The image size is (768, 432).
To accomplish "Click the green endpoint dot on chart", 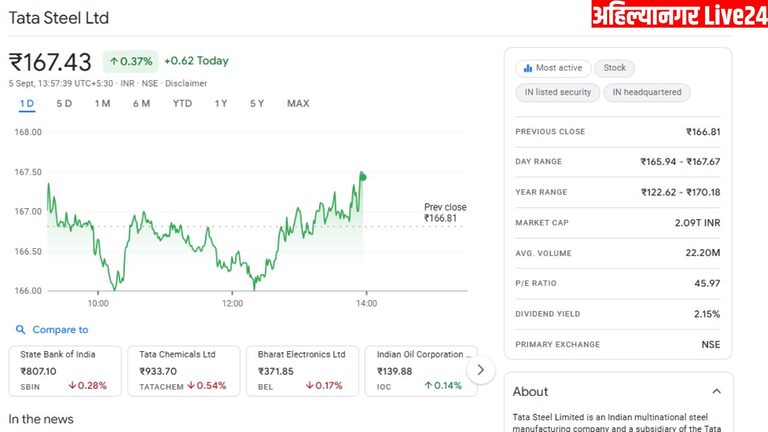I will [x=363, y=177].
